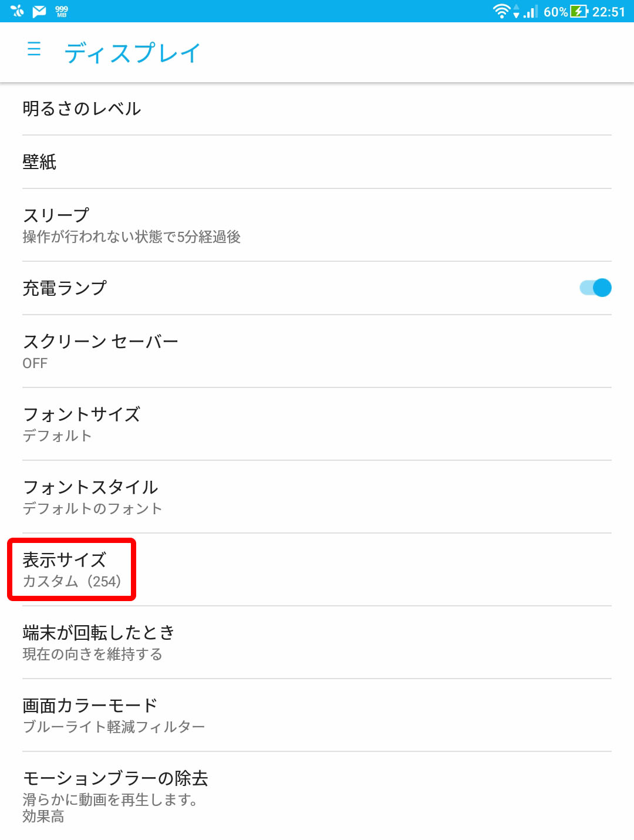Tap the Wi-Fi signal status icon
The width and height of the screenshot is (634, 840).
502,11
